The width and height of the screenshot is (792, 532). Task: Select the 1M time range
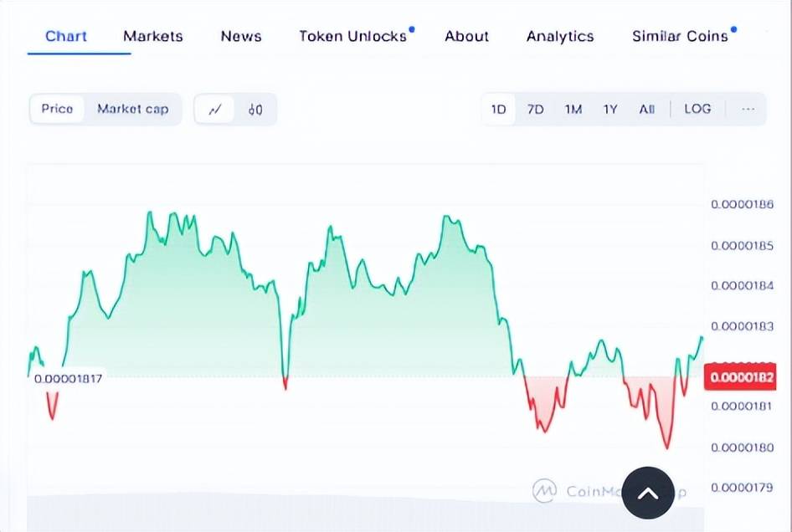click(x=573, y=110)
